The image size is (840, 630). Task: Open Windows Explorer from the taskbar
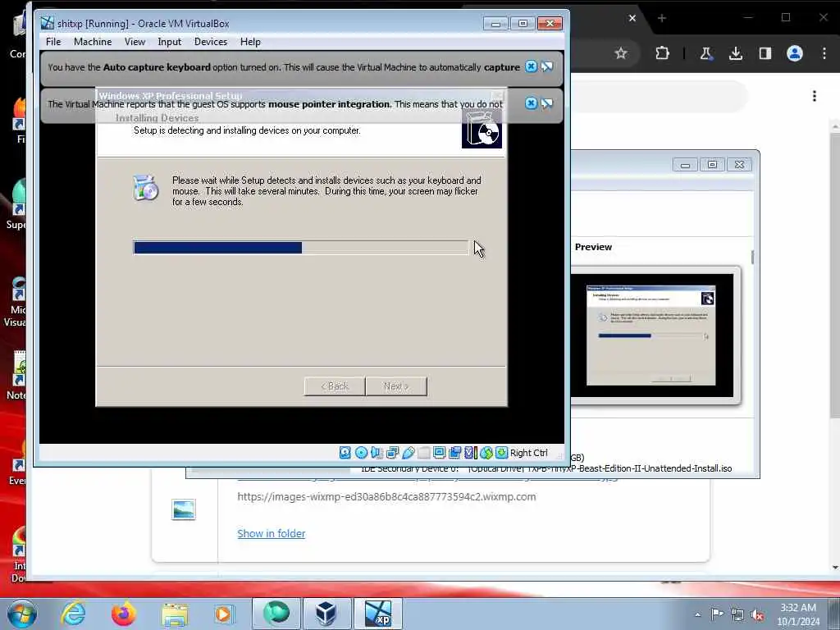tap(175, 614)
